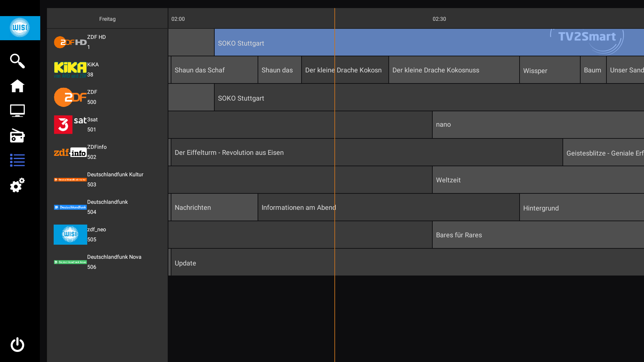
Task: Select the KiKA channel logo
Action: (70, 69)
